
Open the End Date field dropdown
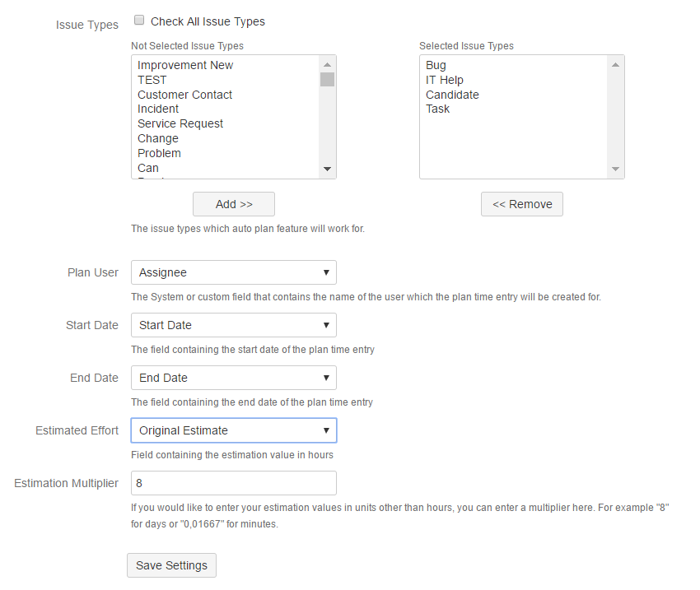coord(234,378)
